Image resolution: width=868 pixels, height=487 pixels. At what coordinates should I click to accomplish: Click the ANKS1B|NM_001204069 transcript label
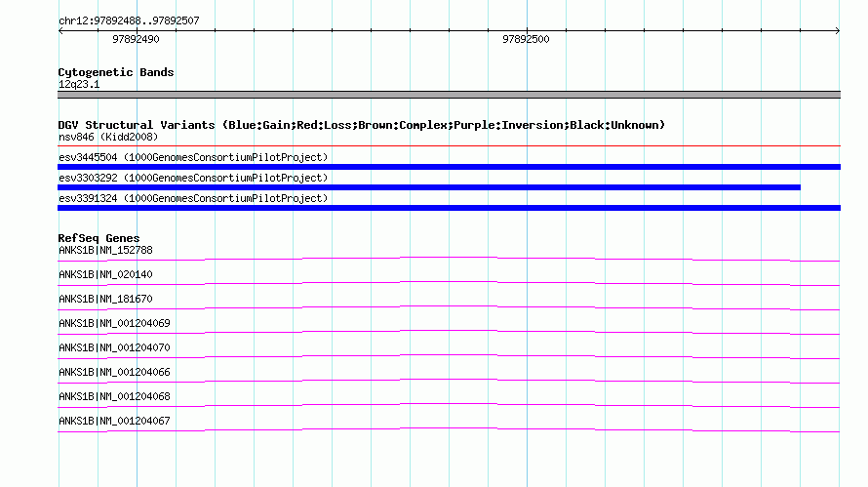[114, 323]
